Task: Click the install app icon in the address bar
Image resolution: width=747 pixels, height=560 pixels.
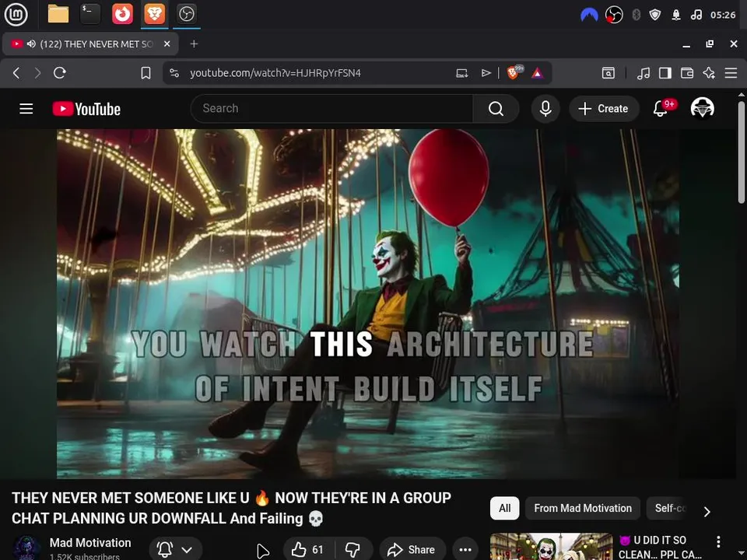Action: tap(461, 73)
